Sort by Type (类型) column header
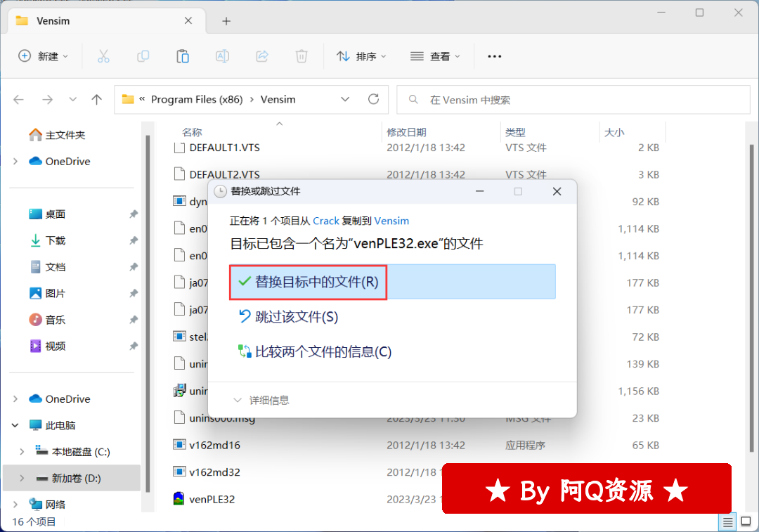759x532 pixels. 515,132
